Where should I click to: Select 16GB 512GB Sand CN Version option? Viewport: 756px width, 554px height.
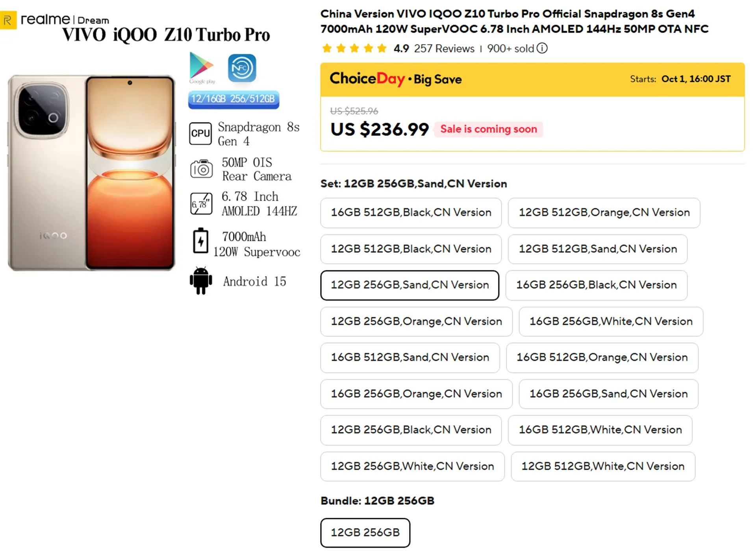pyautogui.click(x=409, y=357)
